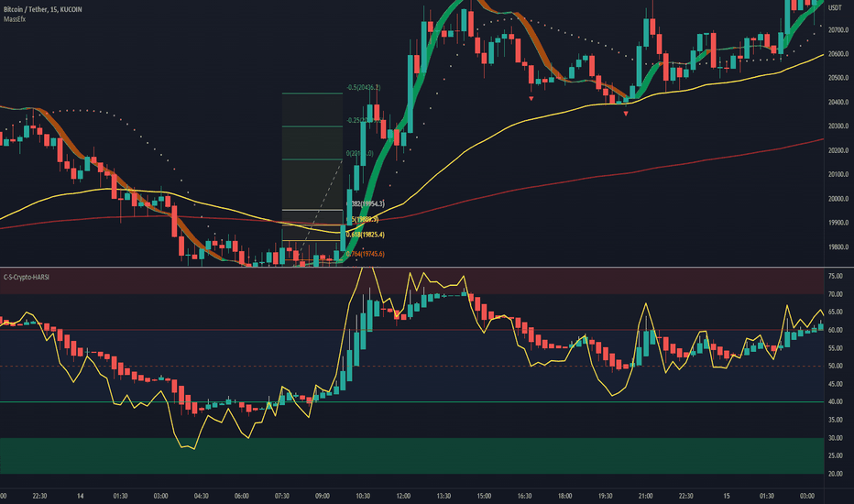Click the 19800.0 price axis label
Screen dimensions: 854x504
838,247
